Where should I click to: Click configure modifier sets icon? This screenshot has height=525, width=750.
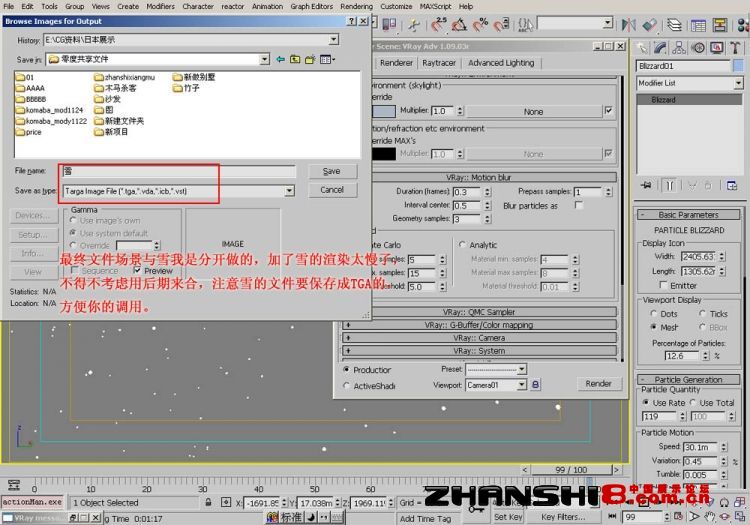coord(732,186)
